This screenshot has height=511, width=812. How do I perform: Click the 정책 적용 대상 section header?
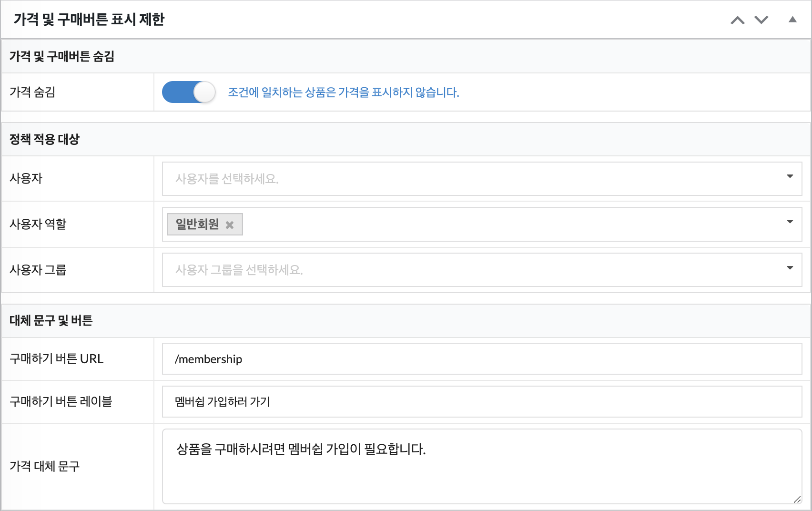click(x=45, y=139)
